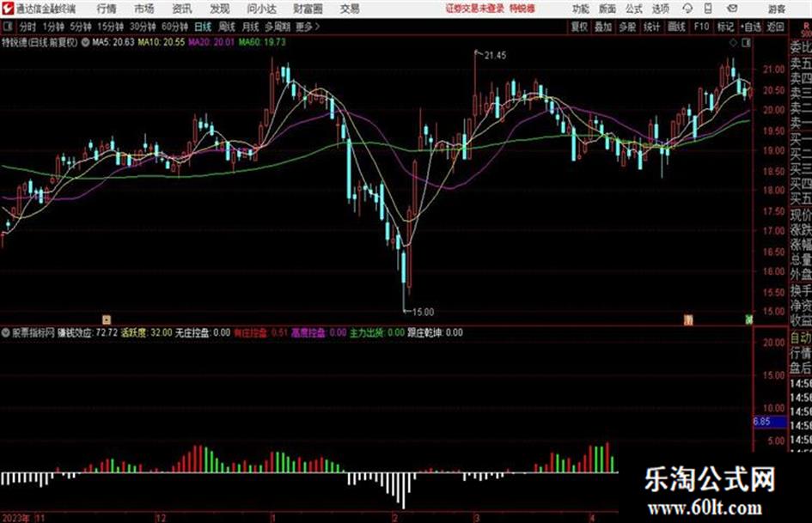This screenshot has width=812, height=523.
Task: Open the 财富圈 menu
Action: click(308, 9)
